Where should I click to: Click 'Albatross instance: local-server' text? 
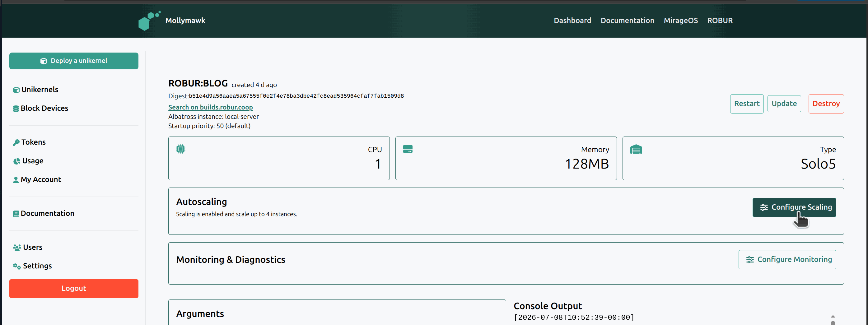[x=214, y=117]
